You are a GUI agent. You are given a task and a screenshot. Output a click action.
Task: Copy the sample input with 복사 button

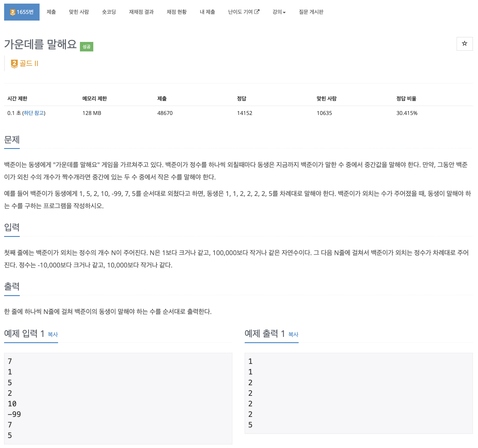coord(52,335)
